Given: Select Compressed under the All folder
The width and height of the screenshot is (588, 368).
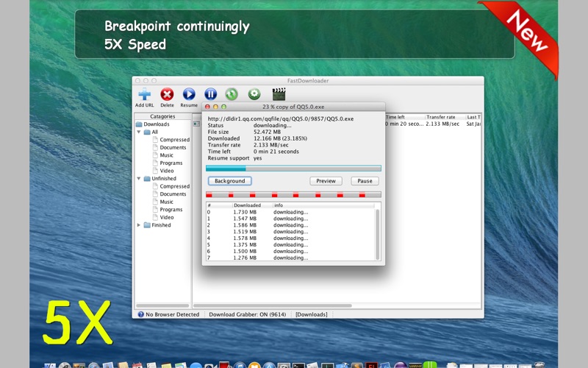Looking at the screenshot, I should (x=174, y=140).
